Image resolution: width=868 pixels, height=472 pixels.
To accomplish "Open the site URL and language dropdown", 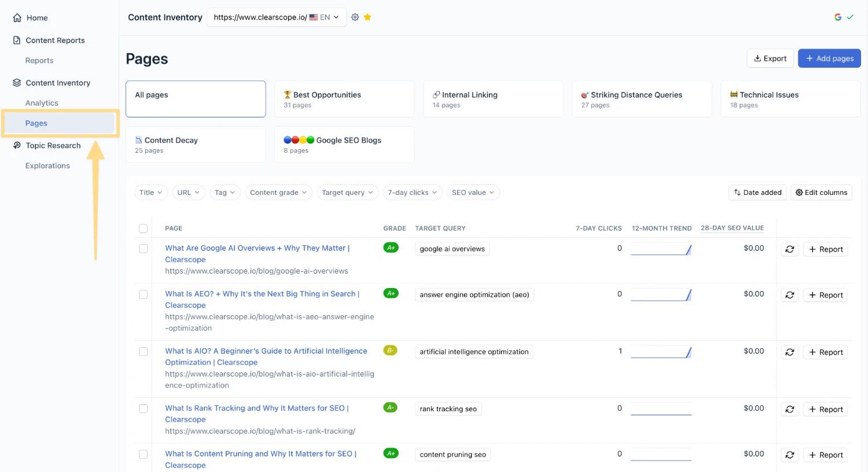I will [x=277, y=17].
